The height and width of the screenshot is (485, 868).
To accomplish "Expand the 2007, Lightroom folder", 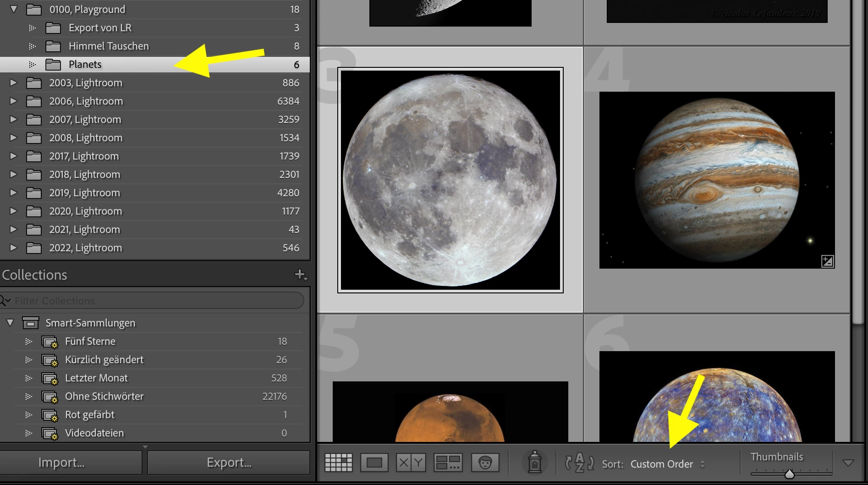I will 13,119.
